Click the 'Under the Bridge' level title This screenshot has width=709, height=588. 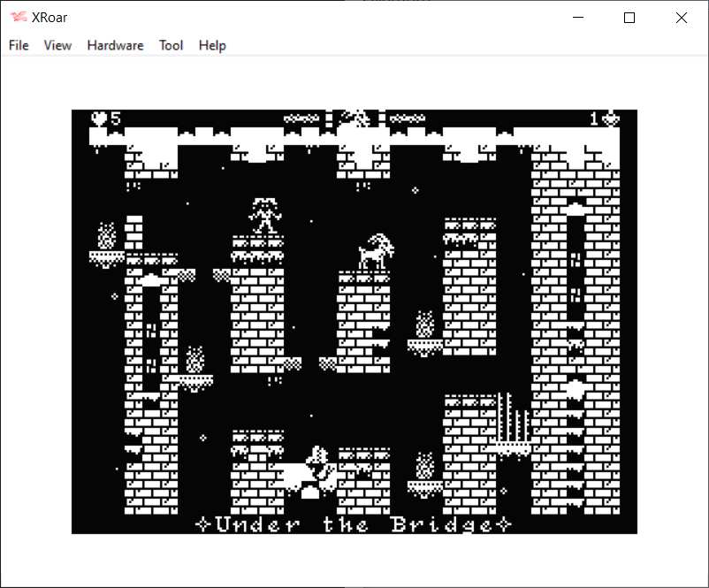pos(354,524)
